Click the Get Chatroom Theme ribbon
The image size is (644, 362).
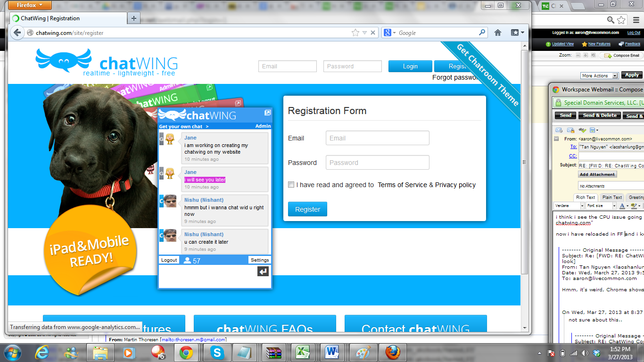(487, 75)
